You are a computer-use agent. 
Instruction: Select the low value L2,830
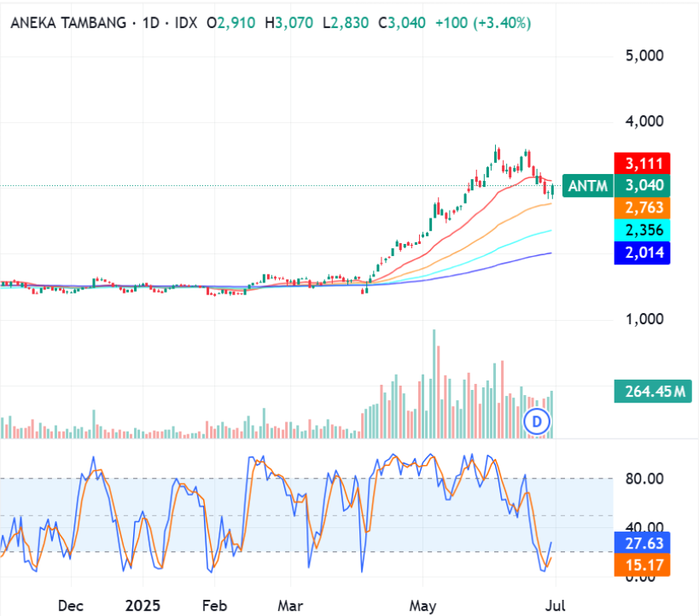[x=346, y=23]
